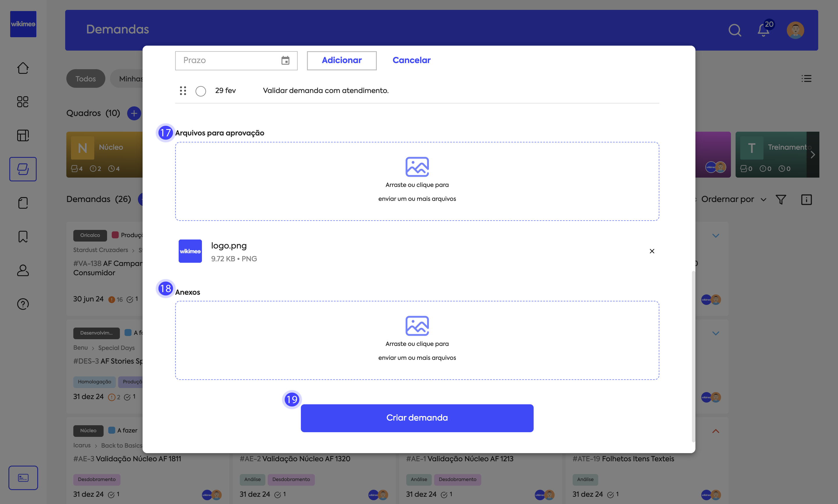Collapse card with red up chevron

point(715,431)
